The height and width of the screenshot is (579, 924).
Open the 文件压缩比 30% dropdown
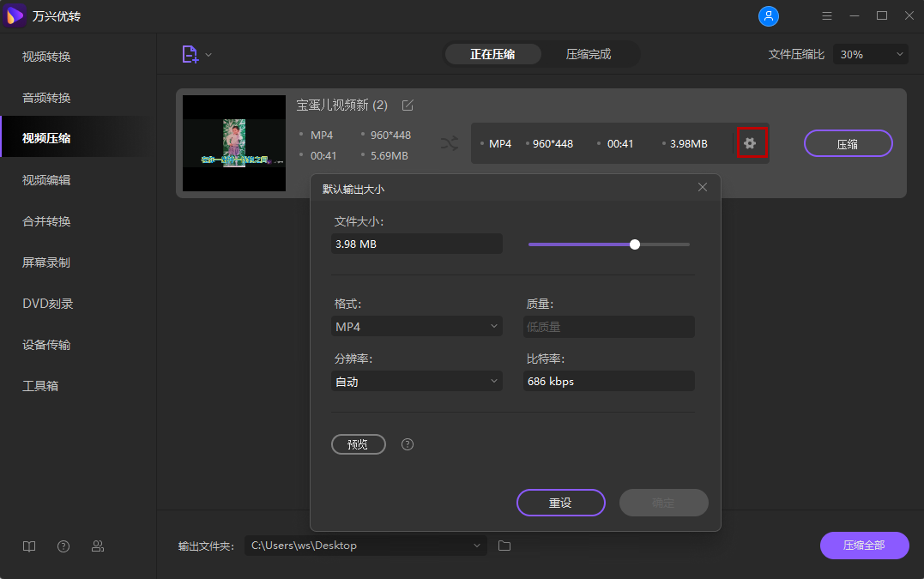click(869, 53)
